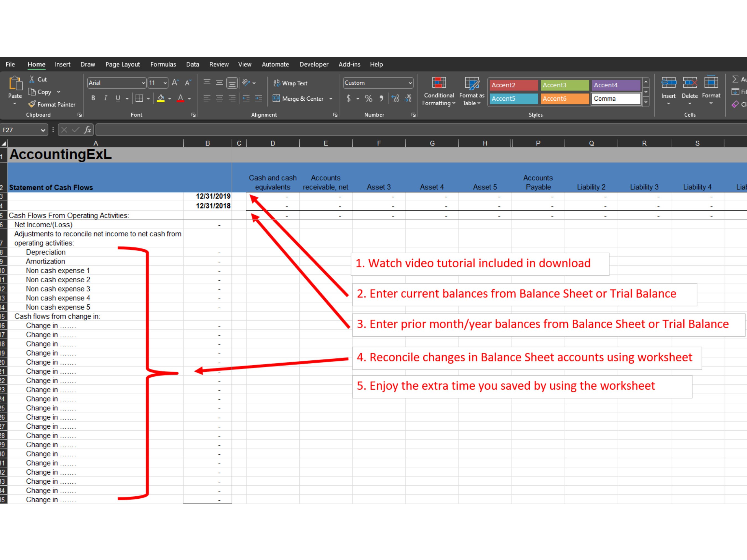Click the Format cells icon
747x560 pixels.
click(711, 83)
